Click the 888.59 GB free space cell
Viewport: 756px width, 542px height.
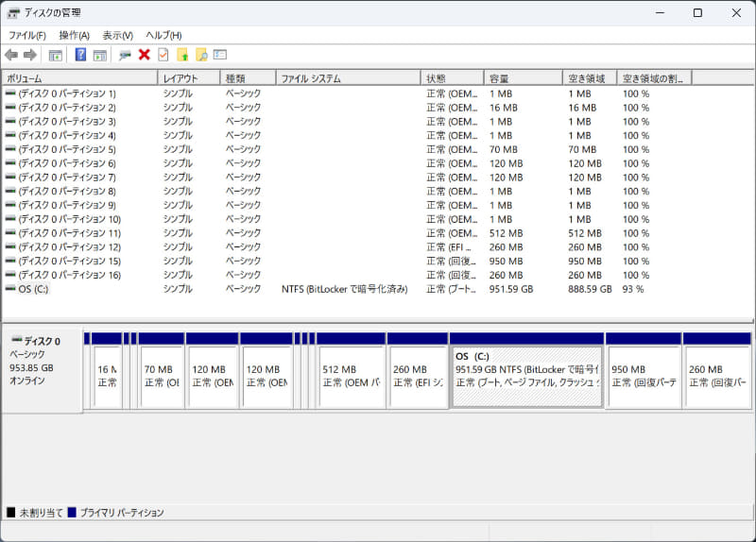point(590,289)
